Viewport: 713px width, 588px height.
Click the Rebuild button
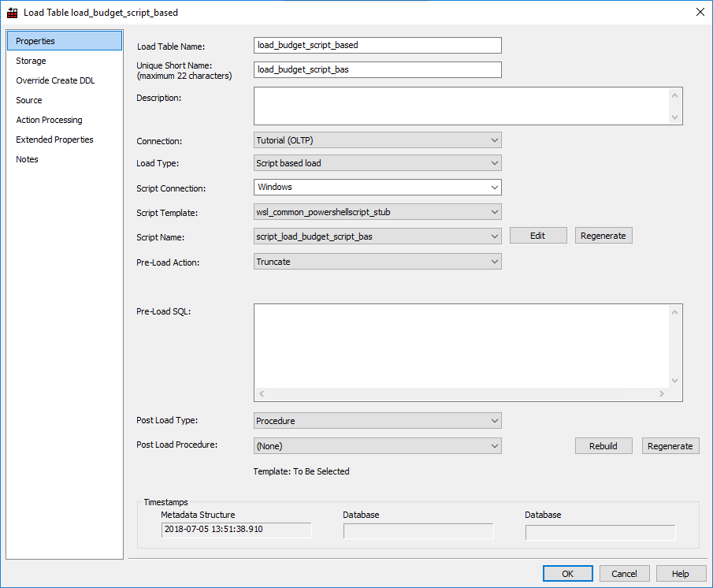pyautogui.click(x=603, y=446)
